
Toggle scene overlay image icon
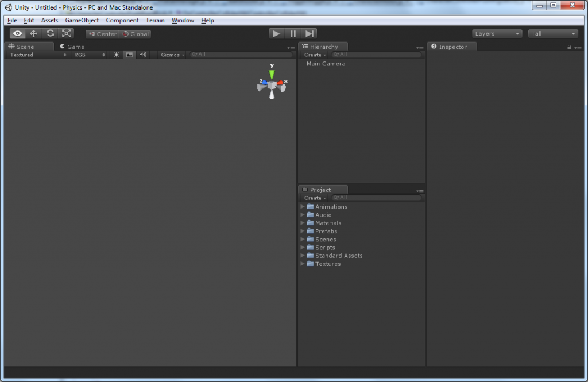click(129, 55)
